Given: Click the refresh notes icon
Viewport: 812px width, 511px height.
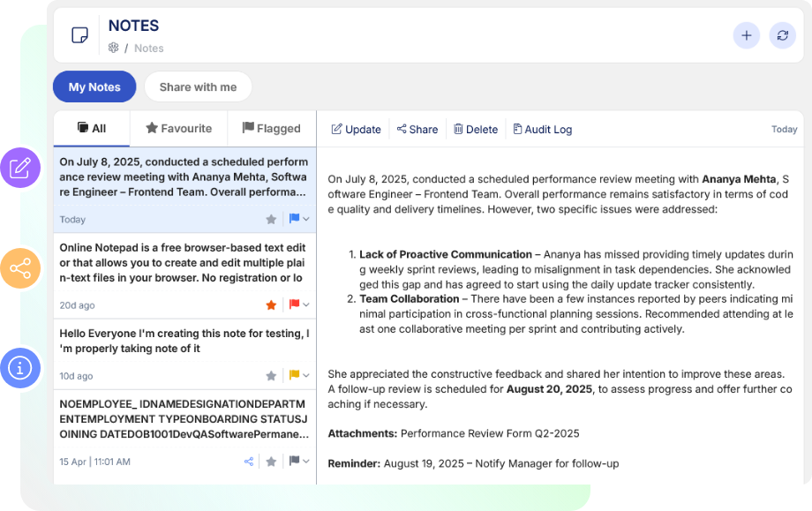Looking at the screenshot, I should tap(782, 35).
